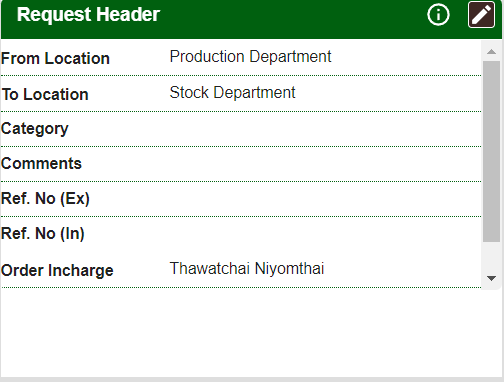The width and height of the screenshot is (504, 382).
Task: Select the Stock Department value
Action: coord(232,92)
